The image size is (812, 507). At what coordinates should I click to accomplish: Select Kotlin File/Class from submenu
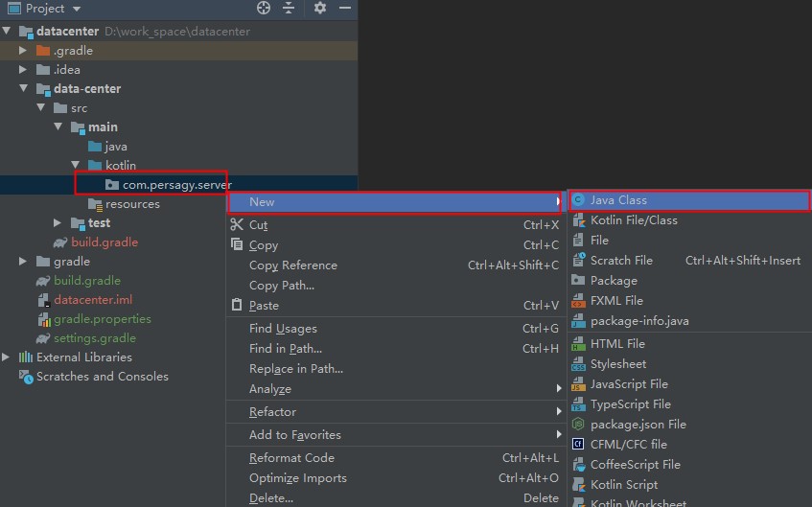633,220
